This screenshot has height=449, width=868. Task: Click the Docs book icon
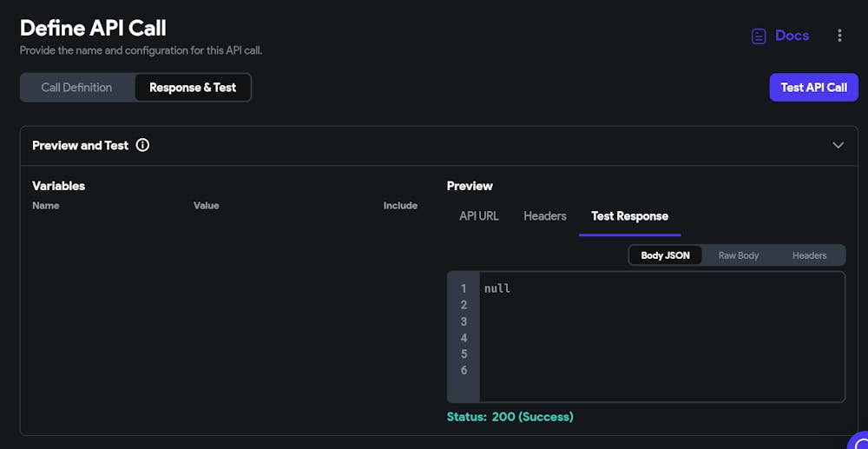759,36
